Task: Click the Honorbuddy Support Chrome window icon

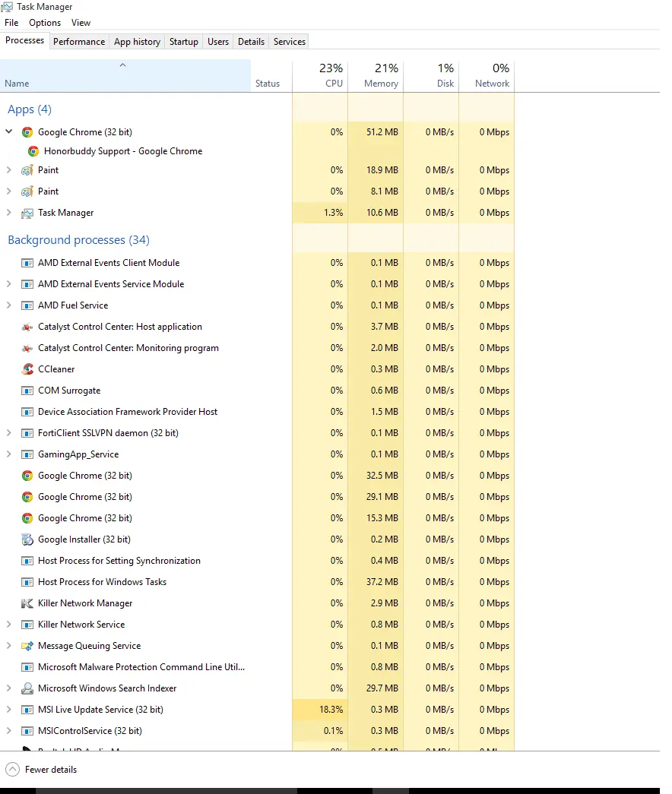Action: point(33,151)
